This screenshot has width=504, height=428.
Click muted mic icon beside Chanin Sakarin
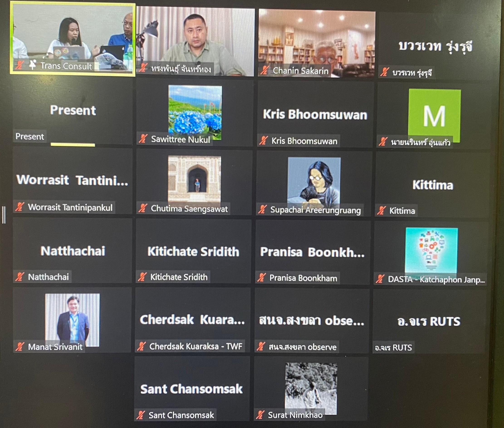(264, 70)
